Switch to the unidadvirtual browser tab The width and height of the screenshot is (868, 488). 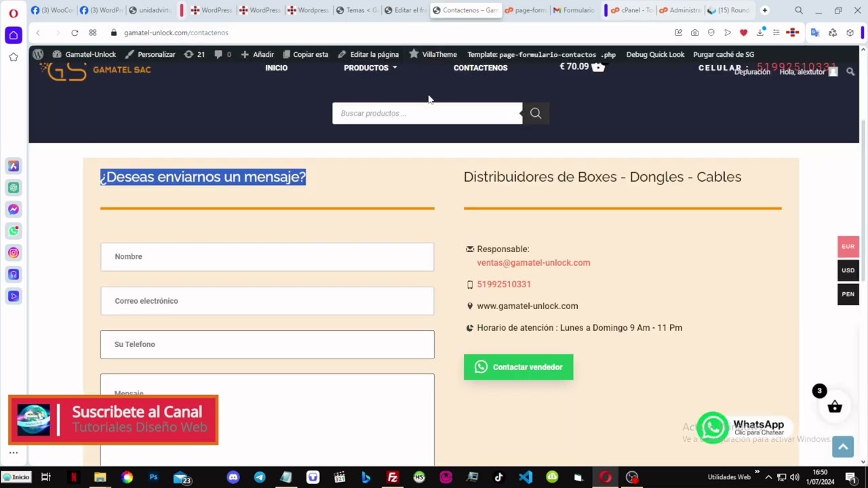click(150, 10)
